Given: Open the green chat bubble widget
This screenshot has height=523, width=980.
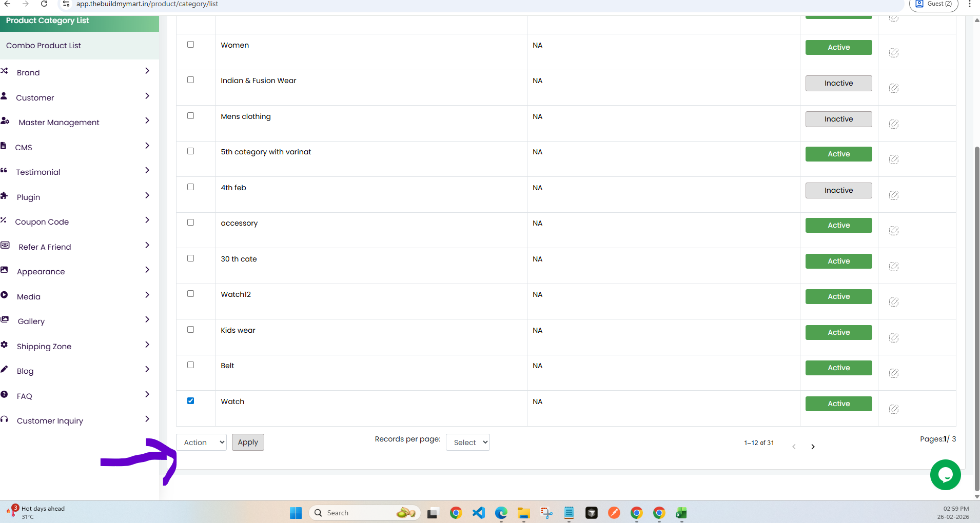Looking at the screenshot, I should click(x=945, y=475).
